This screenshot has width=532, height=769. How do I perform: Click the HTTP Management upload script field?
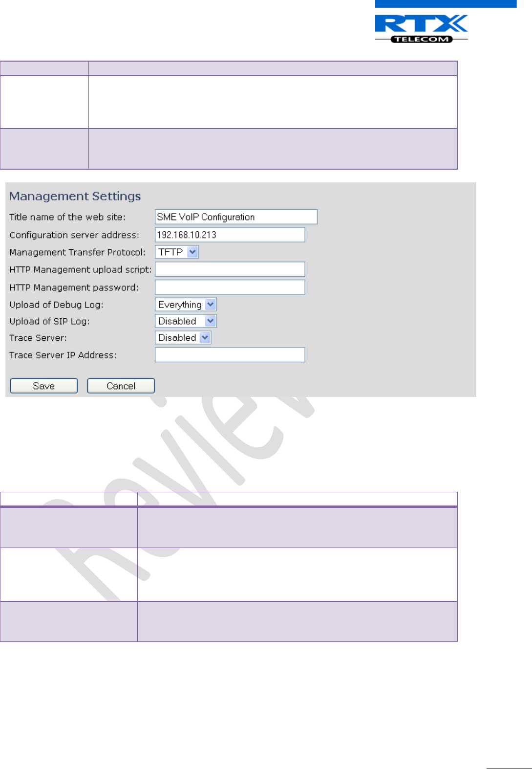point(230,269)
